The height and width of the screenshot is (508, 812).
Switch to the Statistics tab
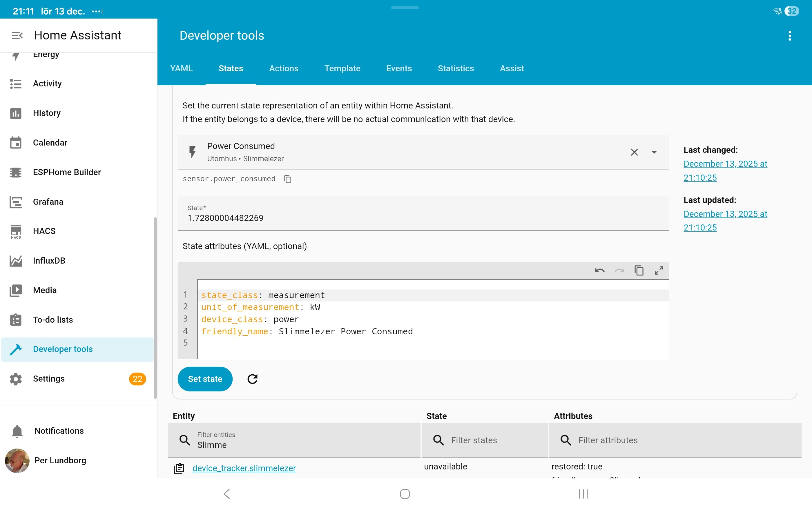(456, 68)
